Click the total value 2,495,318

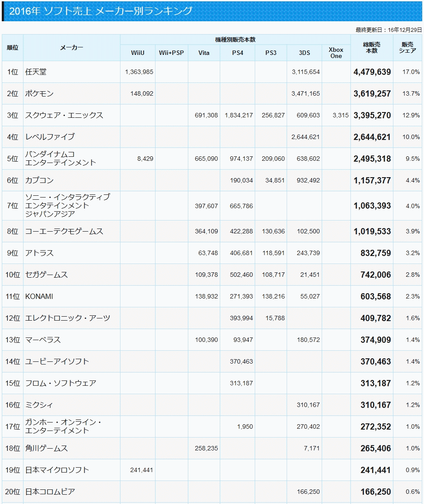(372, 159)
